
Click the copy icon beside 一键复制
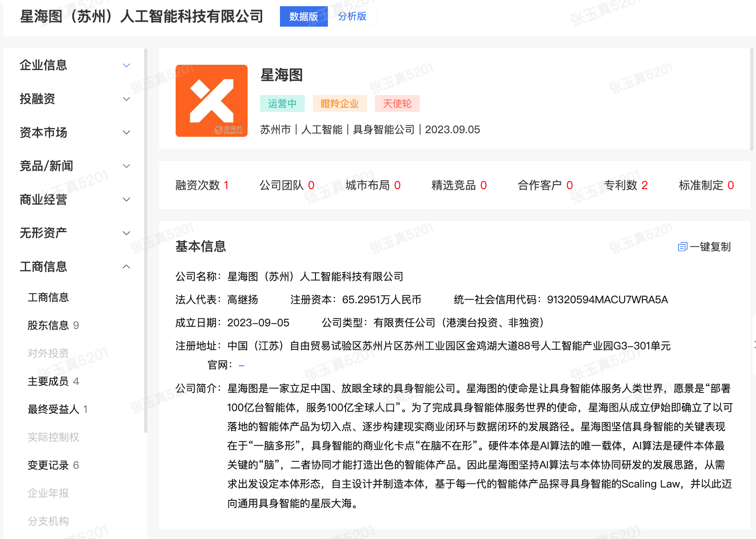click(682, 247)
